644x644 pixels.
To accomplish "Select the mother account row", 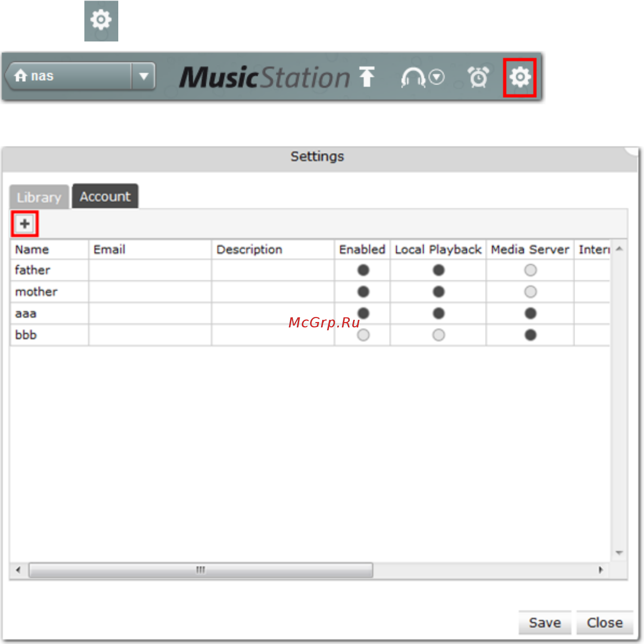I will pos(310,292).
